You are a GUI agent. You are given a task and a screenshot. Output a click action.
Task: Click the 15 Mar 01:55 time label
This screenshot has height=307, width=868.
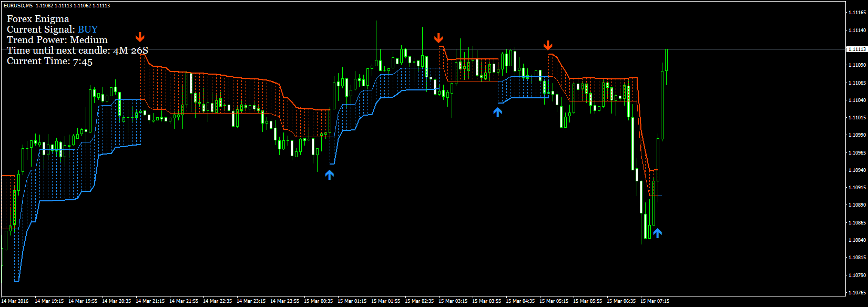tap(386, 301)
